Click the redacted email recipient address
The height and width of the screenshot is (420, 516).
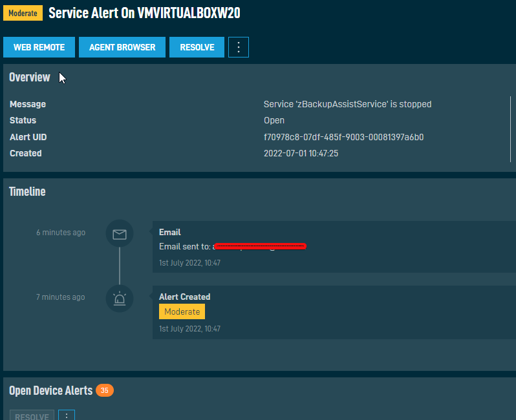click(x=259, y=246)
